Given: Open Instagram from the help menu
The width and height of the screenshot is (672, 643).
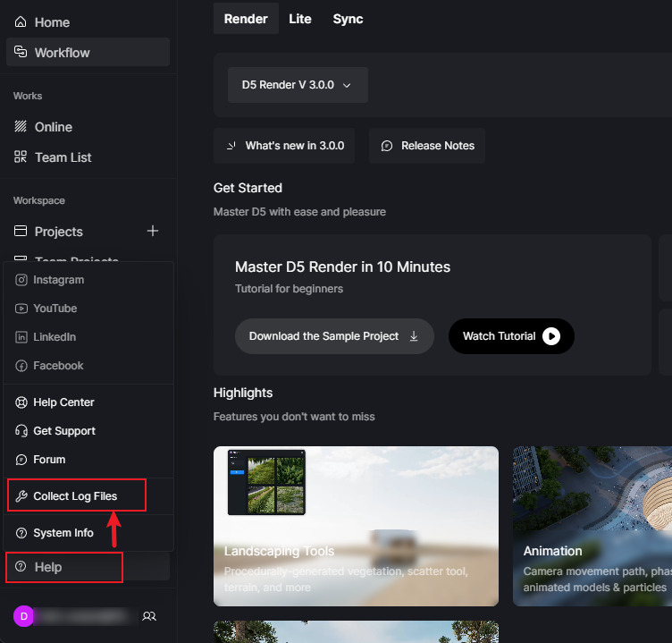Looking at the screenshot, I should [58, 280].
